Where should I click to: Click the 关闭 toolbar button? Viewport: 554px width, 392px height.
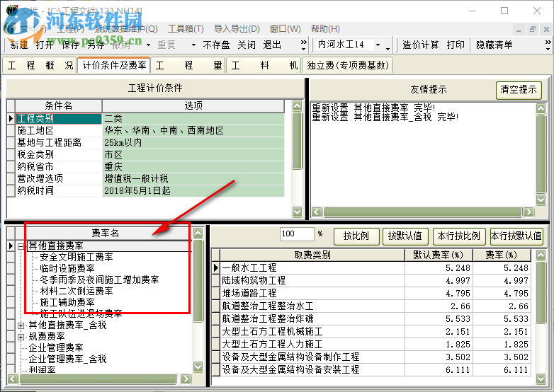(x=247, y=45)
